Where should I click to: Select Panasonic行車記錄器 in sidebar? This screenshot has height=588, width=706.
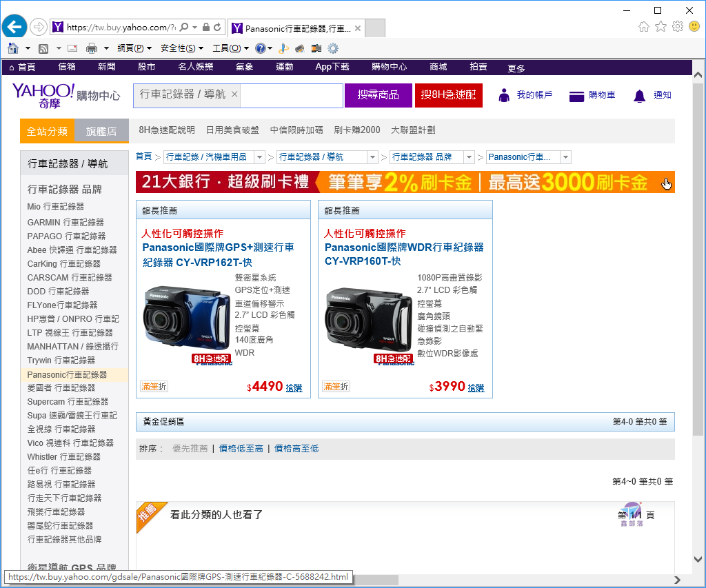point(67,374)
